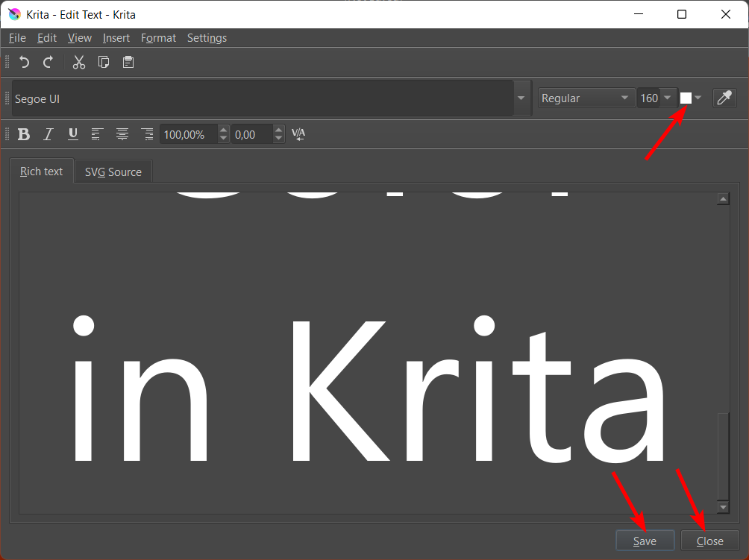Click the vertical scrollbar thumb
Screen dimensions: 749x560
click(723, 456)
